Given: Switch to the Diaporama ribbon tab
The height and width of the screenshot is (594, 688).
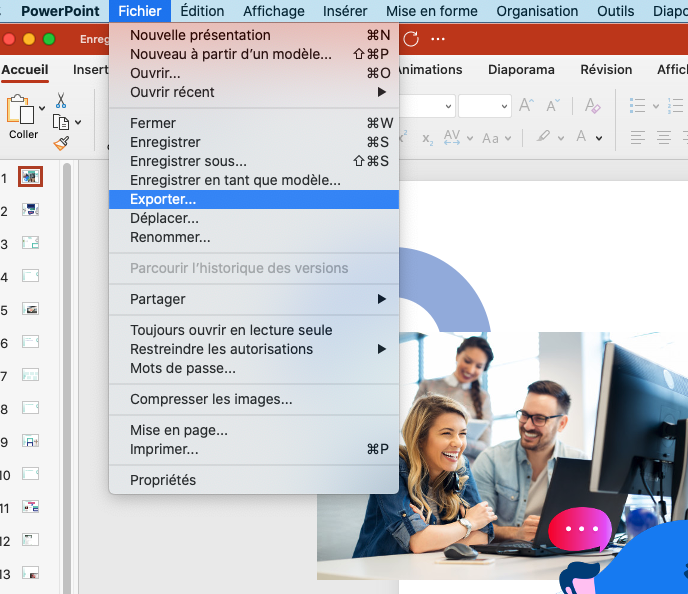Looking at the screenshot, I should coord(521,70).
